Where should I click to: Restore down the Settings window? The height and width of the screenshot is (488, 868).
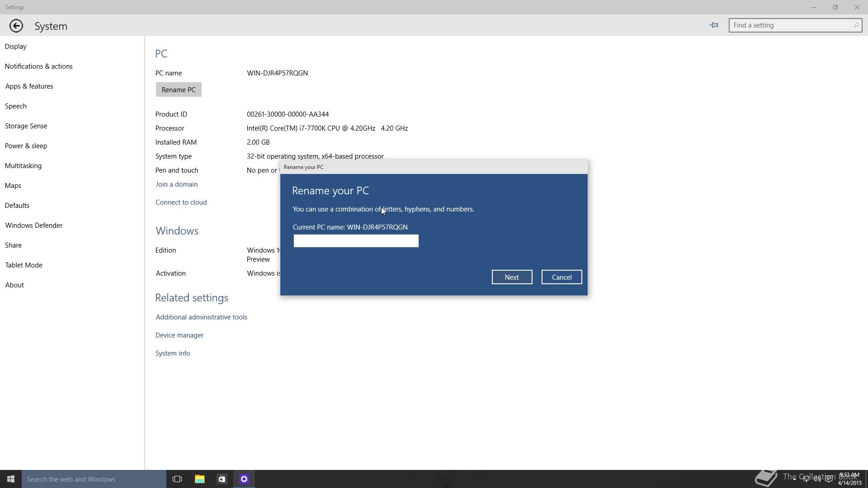coord(835,7)
